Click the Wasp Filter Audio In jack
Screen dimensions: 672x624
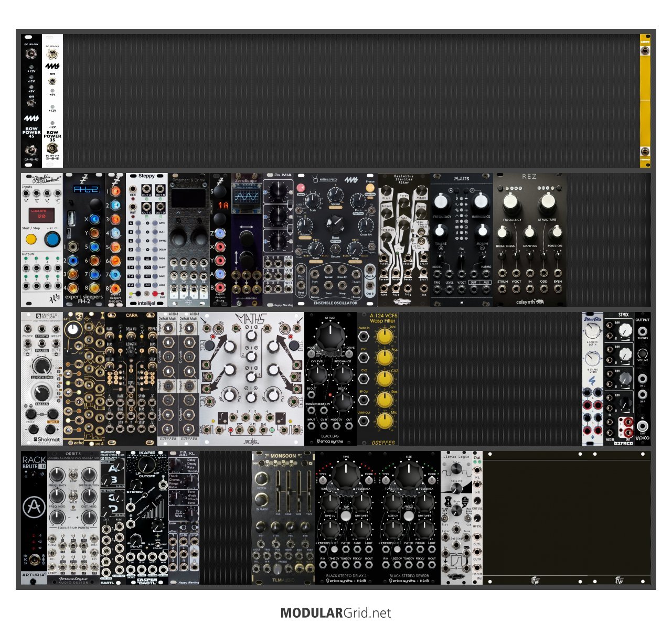(364, 336)
